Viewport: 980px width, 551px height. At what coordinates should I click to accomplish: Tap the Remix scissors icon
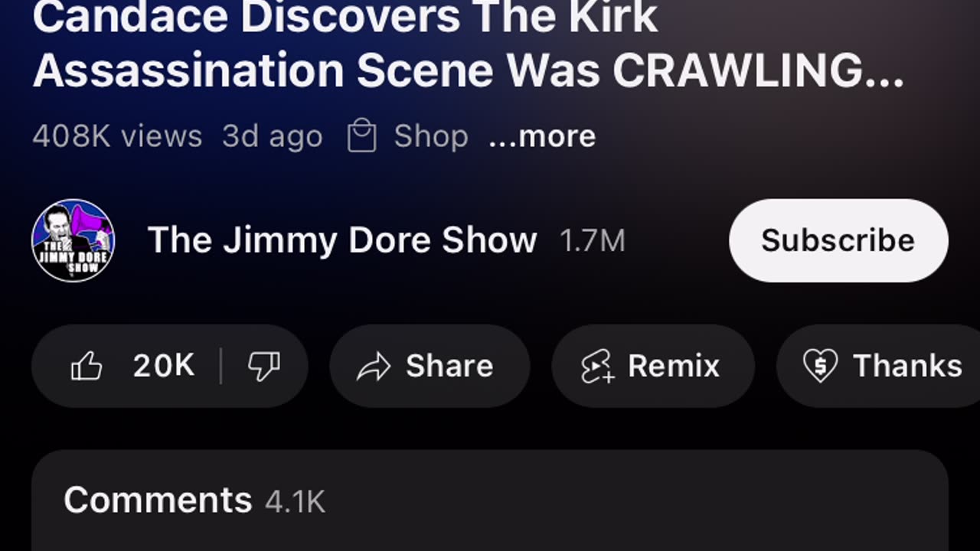[x=596, y=367]
